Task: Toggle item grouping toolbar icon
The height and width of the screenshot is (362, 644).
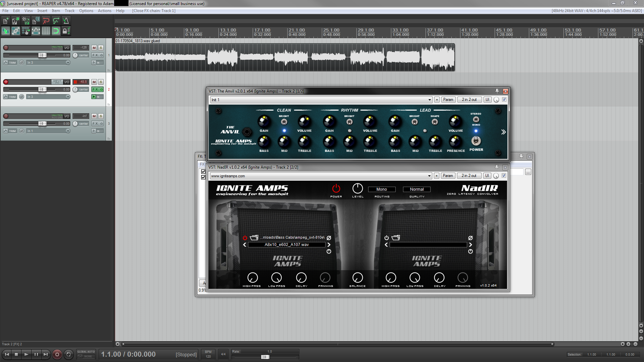Action: [15, 31]
